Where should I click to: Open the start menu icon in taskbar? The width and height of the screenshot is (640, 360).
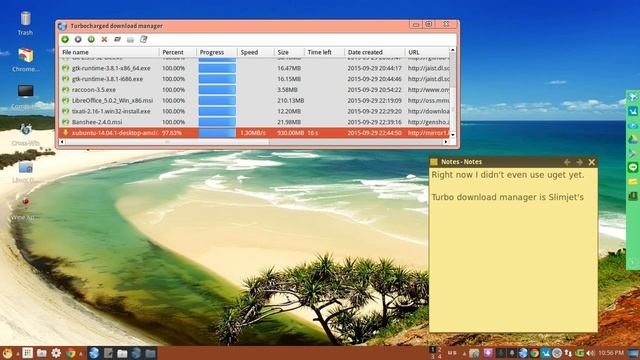(7, 353)
